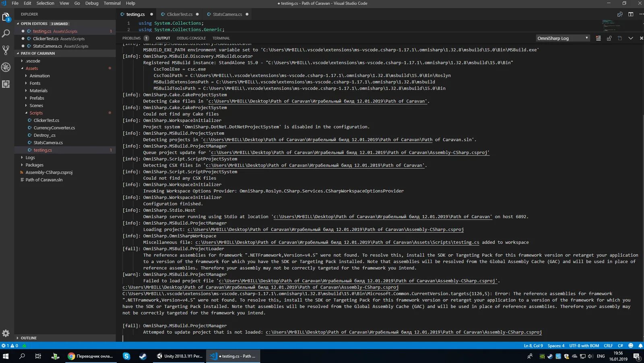Switch to Unity 2018.3.1f1 taskbar window

click(180, 356)
